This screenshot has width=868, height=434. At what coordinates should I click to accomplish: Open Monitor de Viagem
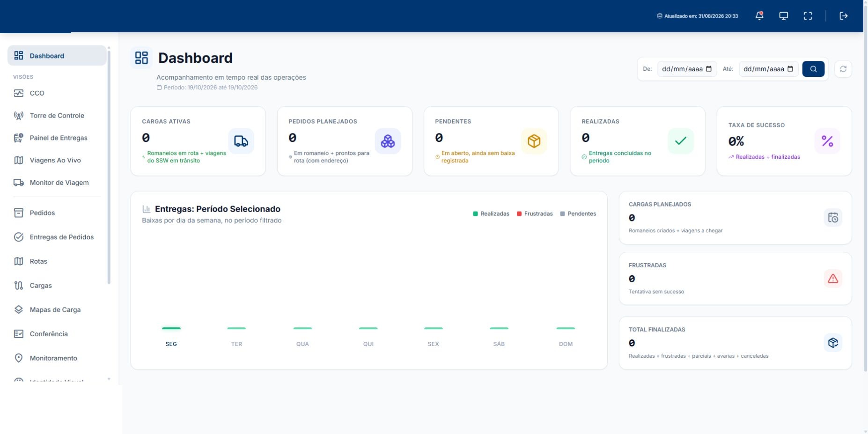coord(57,183)
